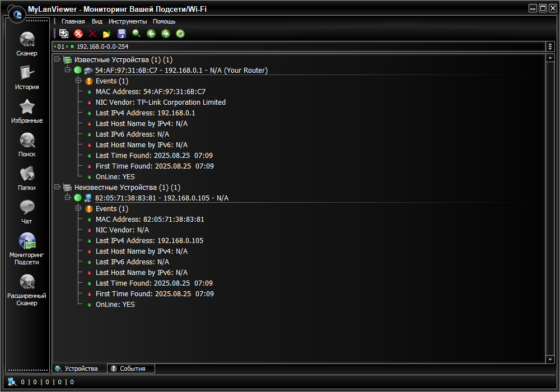Open the Вид menu
Viewport: 560px width, 392px height.
[97, 21]
